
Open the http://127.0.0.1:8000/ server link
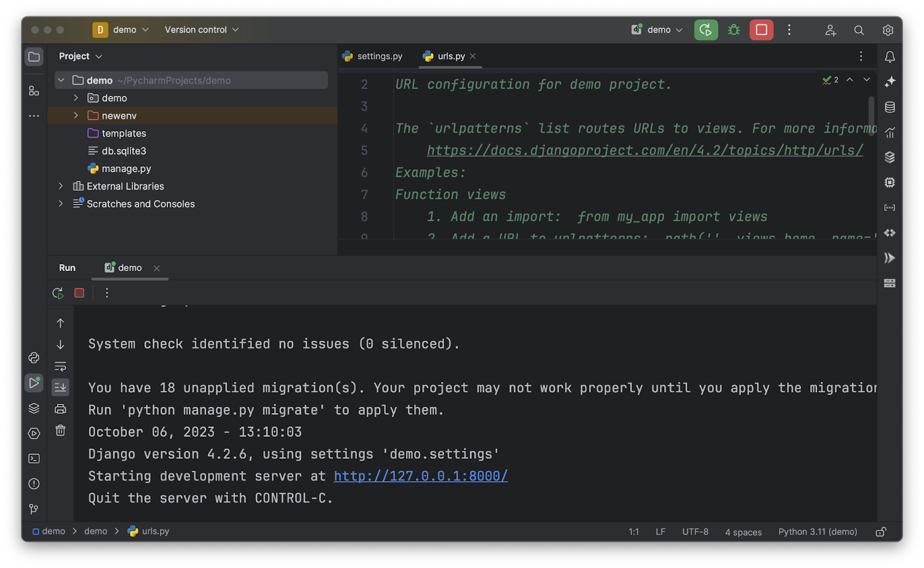pos(420,476)
